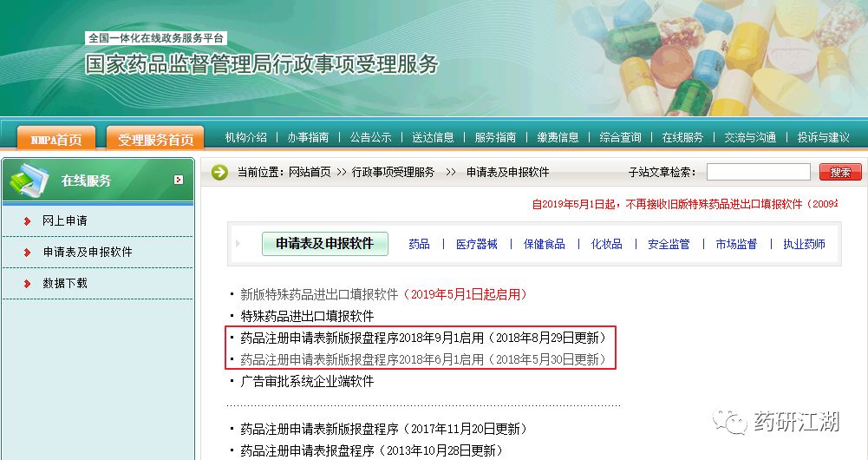Click the 子站文章检索 search input field
Screen dimensions: 868x460
pyautogui.click(x=759, y=172)
